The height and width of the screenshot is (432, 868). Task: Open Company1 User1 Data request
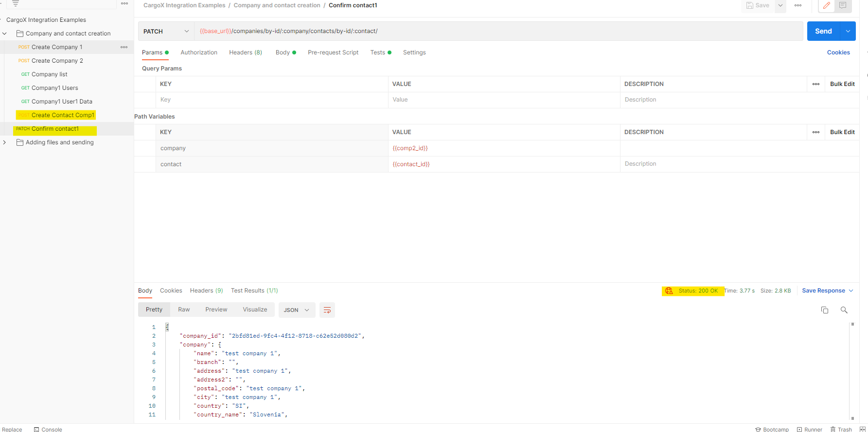click(x=62, y=102)
